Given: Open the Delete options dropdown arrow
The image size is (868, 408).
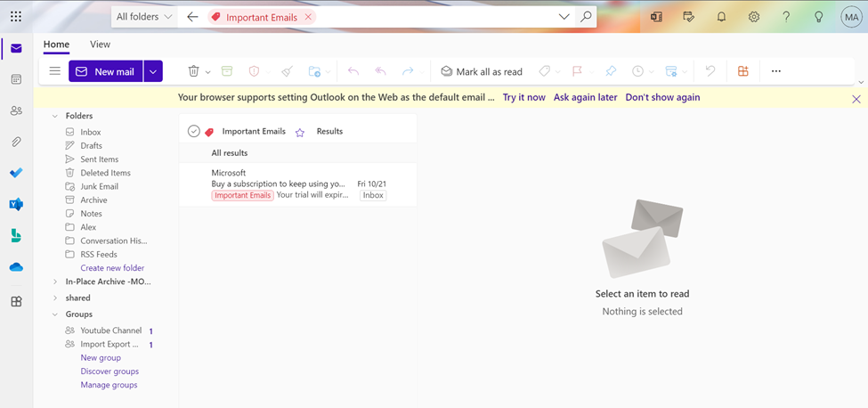Looking at the screenshot, I should (x=208, y=72).
